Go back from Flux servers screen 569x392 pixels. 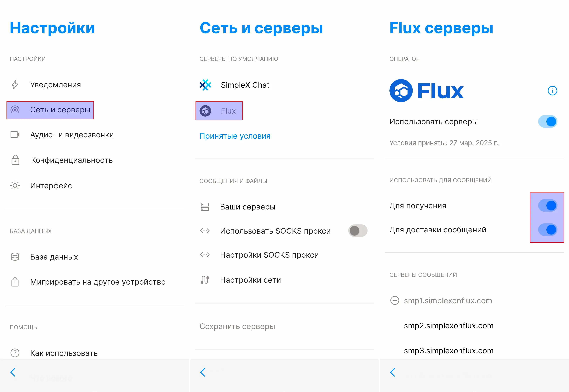(x=393, y=372)
